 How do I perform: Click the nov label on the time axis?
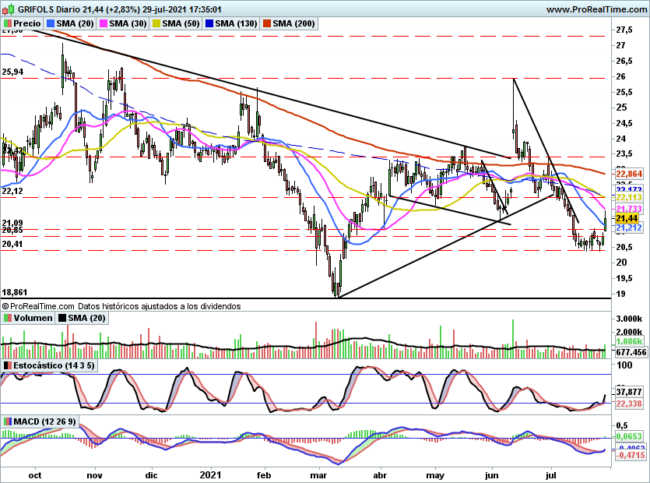pos(95,475)
